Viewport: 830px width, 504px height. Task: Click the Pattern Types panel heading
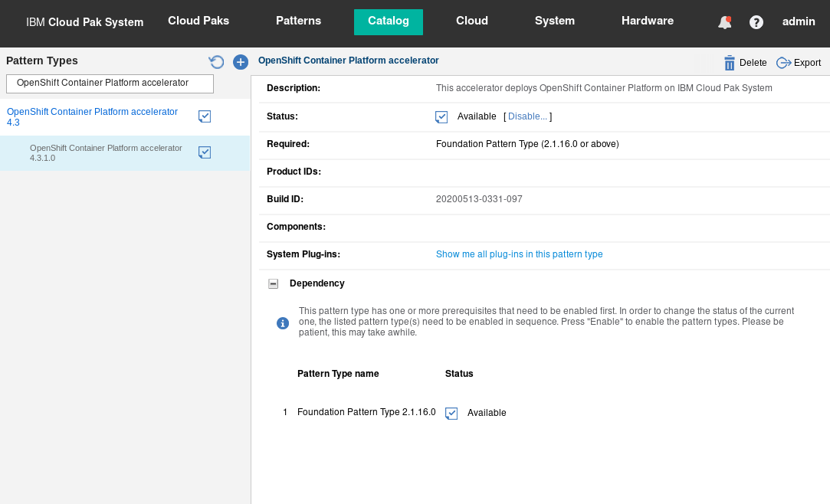tap(42, 61)
